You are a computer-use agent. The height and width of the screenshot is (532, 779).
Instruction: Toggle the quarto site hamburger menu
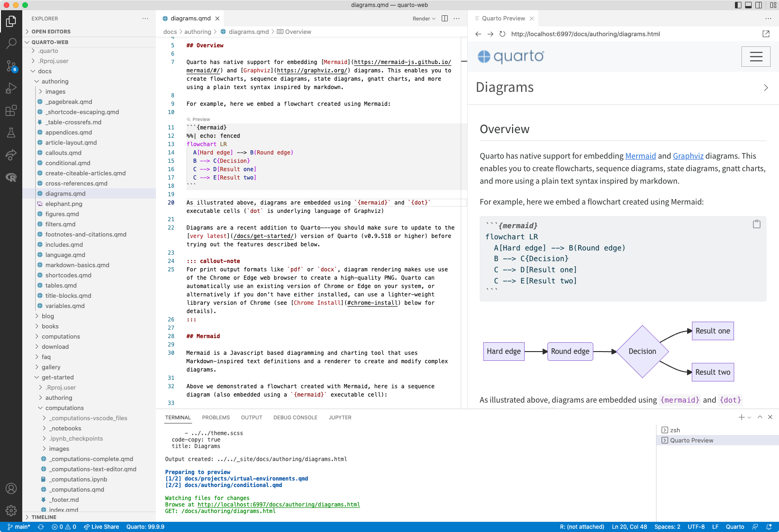pyautogui.click(x=756, y=57)
